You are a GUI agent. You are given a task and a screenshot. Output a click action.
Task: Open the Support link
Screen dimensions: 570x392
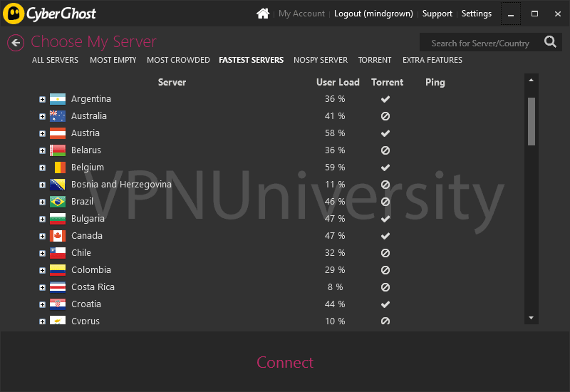tap(437, 14)
